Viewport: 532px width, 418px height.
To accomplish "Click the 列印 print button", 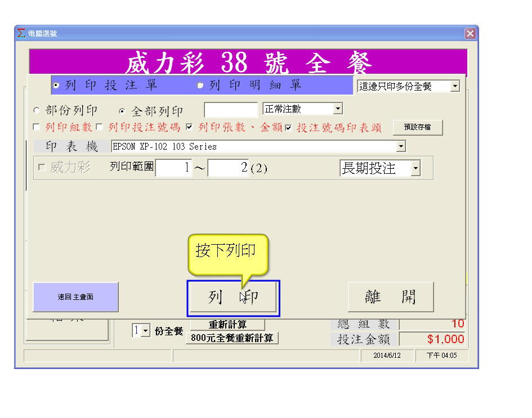I will [233, 297].
